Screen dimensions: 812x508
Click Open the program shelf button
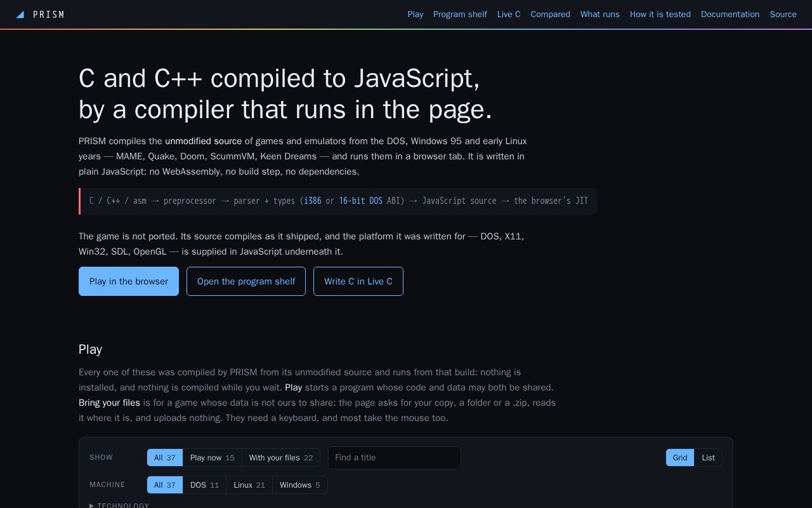[246, 281]
